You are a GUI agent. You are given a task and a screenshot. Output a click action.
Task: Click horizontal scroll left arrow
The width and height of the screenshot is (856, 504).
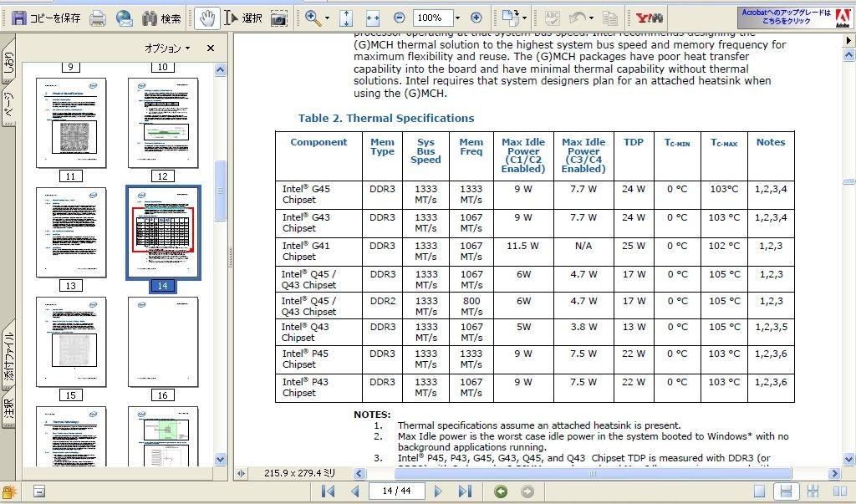click(359, 473)
